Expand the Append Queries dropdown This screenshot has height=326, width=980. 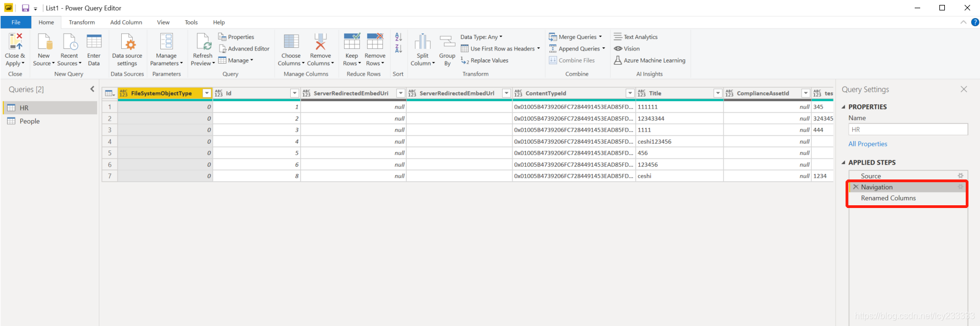[604, 49]
